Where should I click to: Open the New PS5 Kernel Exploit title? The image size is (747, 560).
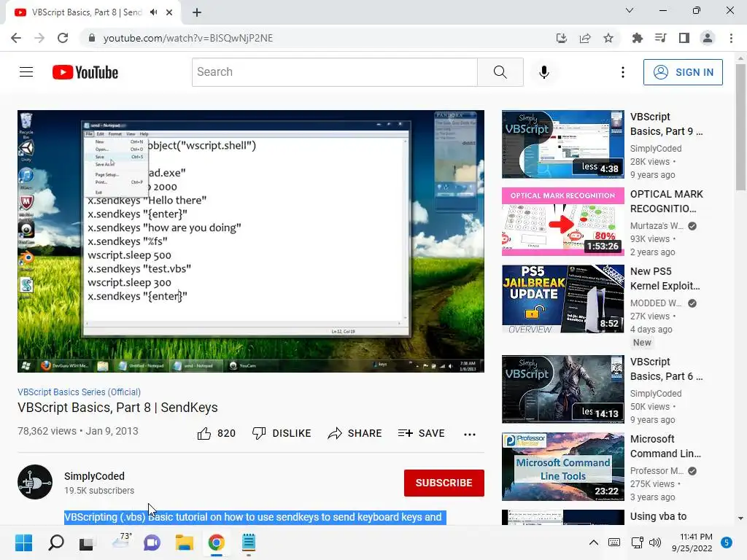tap(665, 279)
